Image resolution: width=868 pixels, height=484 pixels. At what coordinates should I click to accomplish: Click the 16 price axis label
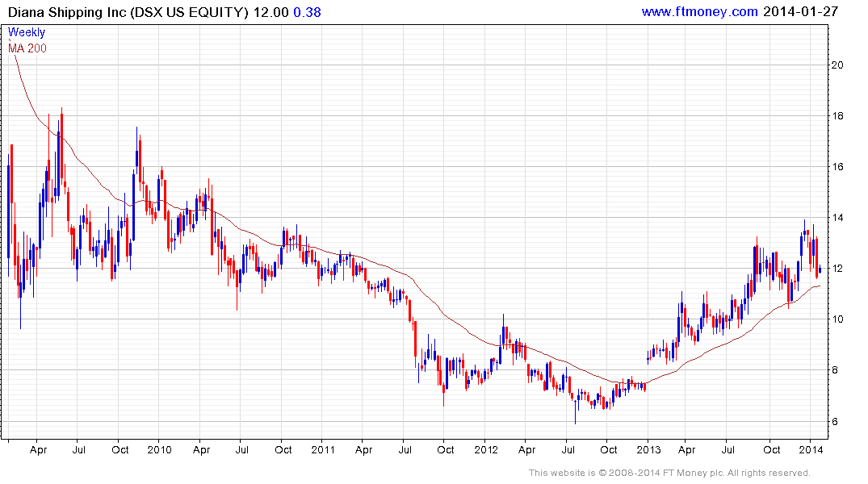coord(837,166)
